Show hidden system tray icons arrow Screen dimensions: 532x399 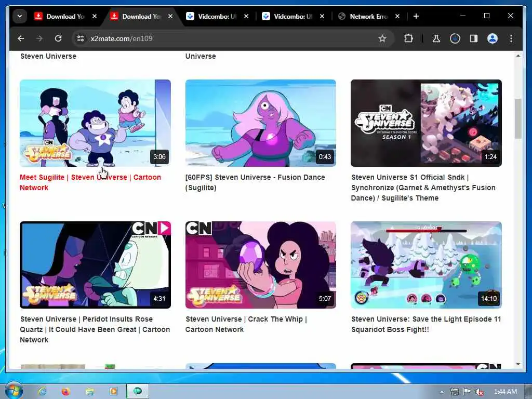(442, 392)
